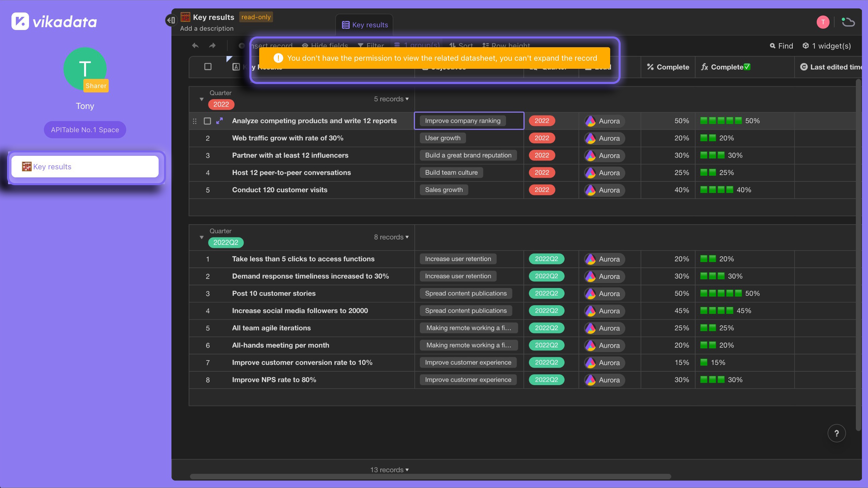868x488 pixels.
Task: Open the 8 records statistics dropdown
Action: click(391, 237)
